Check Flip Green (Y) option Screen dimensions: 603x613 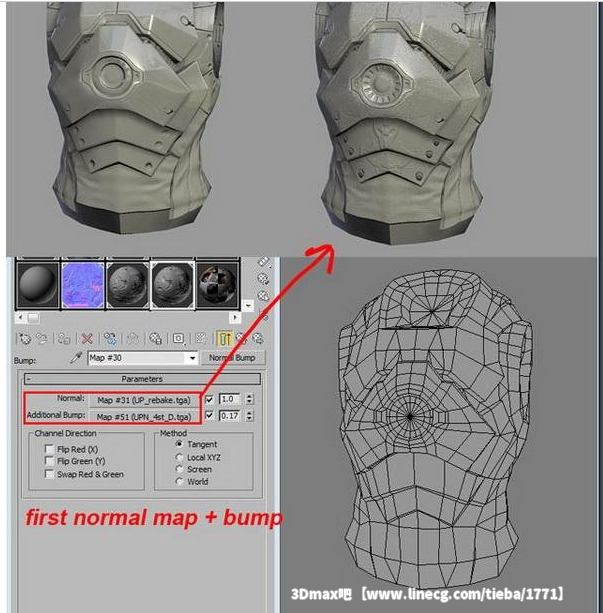[49, 461]
